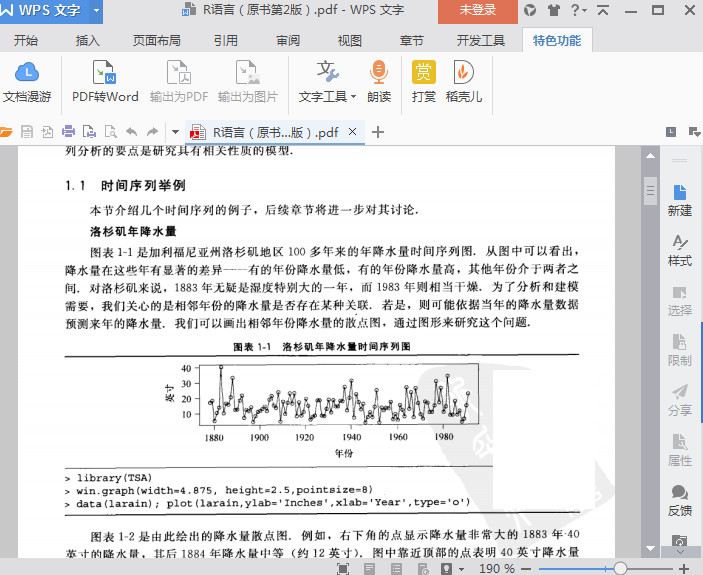
Task: Click the WPS cloud sync icon in title bar
Action: (x=530, y=10)
